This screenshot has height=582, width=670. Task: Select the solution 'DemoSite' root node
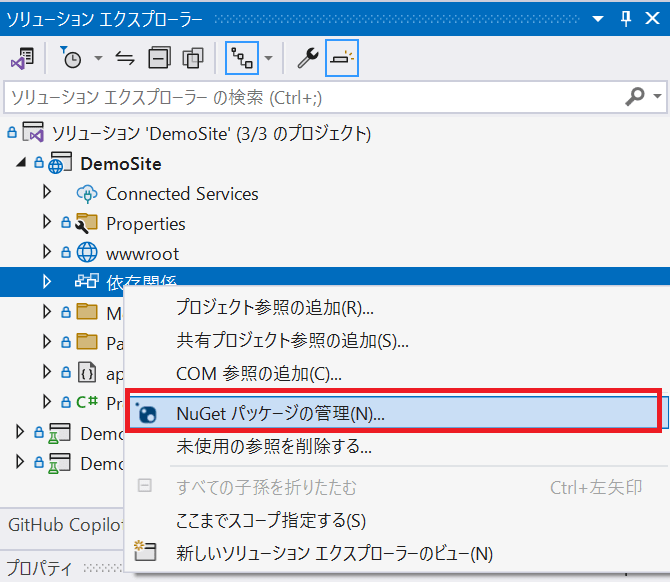point(211,134)
